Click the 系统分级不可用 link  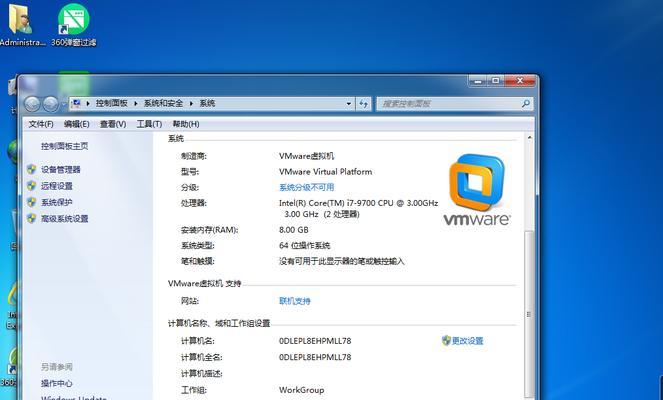[x=307, y=187]
